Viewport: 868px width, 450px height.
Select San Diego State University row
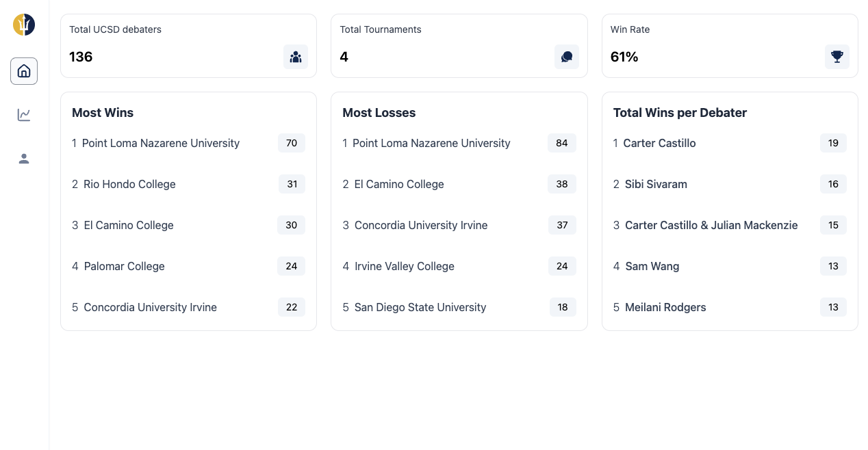coord(459,307)
